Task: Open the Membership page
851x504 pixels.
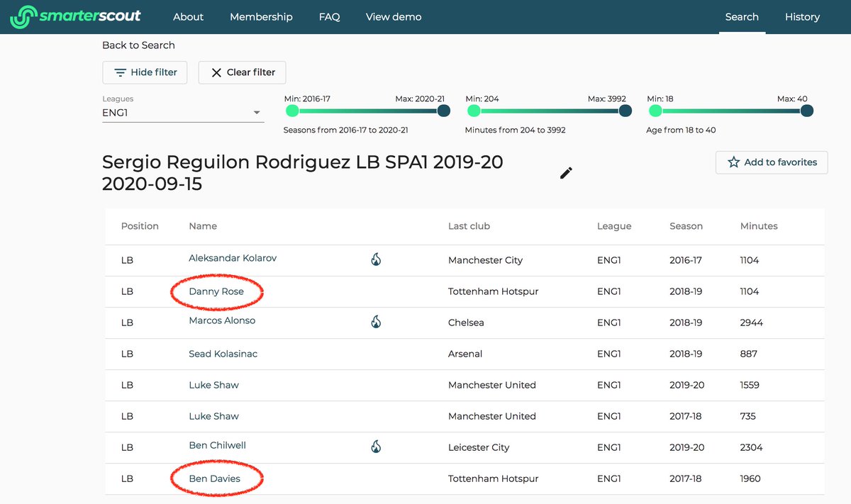Action: pyautogui.click(x=261, y=17)
